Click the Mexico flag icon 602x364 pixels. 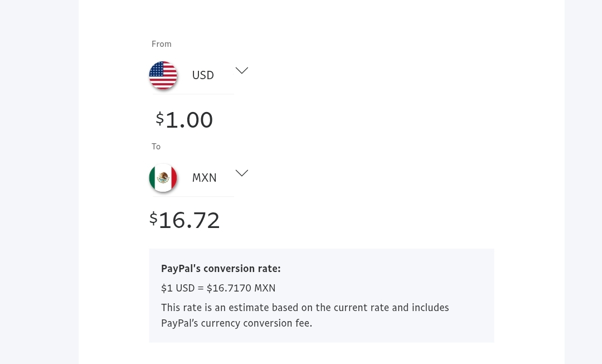point(163,178)
